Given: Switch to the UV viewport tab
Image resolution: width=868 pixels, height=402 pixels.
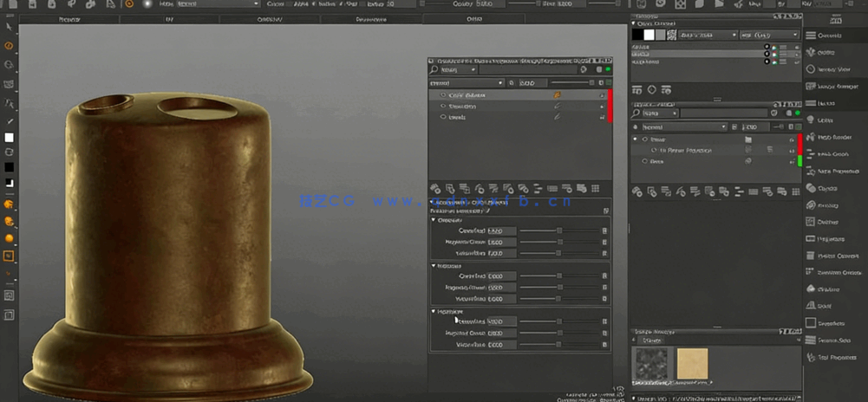Looking at the screenshot, I should coord(169,19).
